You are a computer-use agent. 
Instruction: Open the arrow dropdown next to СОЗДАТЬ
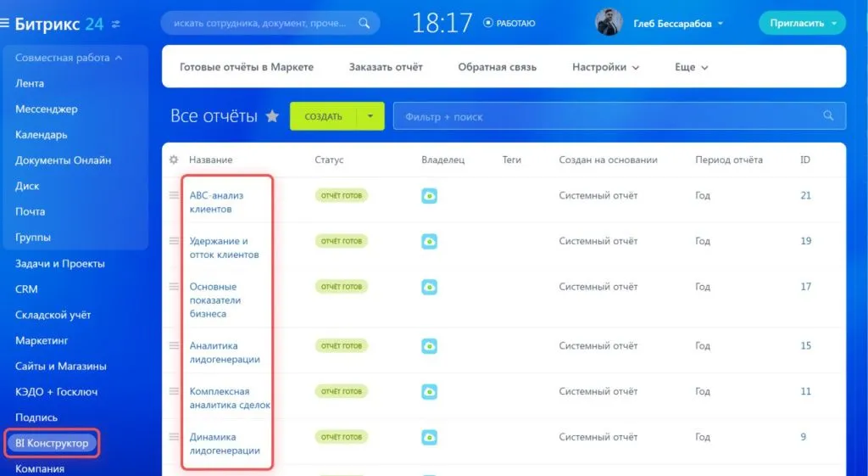(x=370, y=116)
